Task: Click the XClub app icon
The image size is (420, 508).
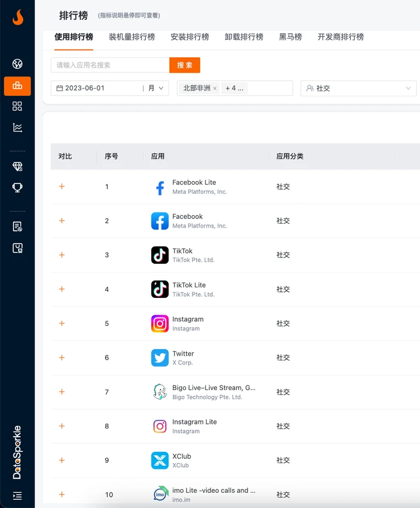Action: pos(160,460)
